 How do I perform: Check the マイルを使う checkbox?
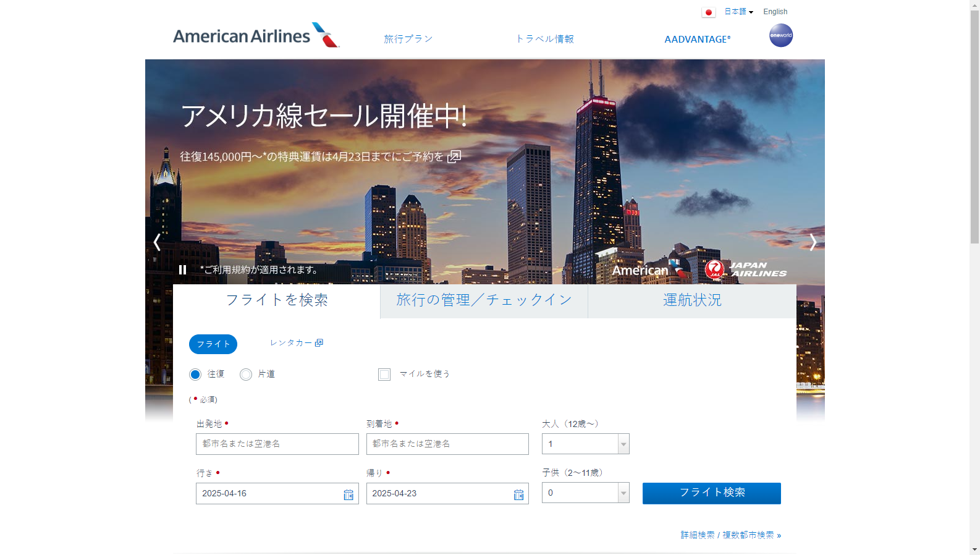pyautogui.click(x=384, y=375)
